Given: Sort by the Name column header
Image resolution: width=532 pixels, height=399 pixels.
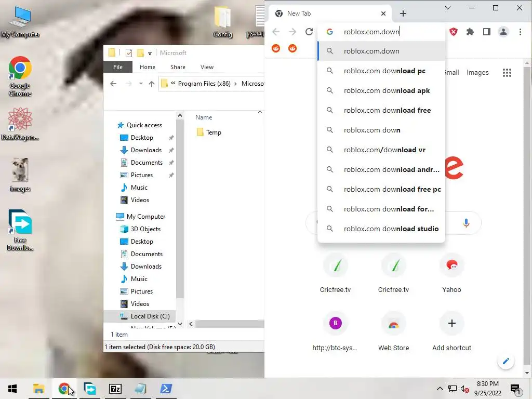Looking at the screenshot, I should coord(204,117).
